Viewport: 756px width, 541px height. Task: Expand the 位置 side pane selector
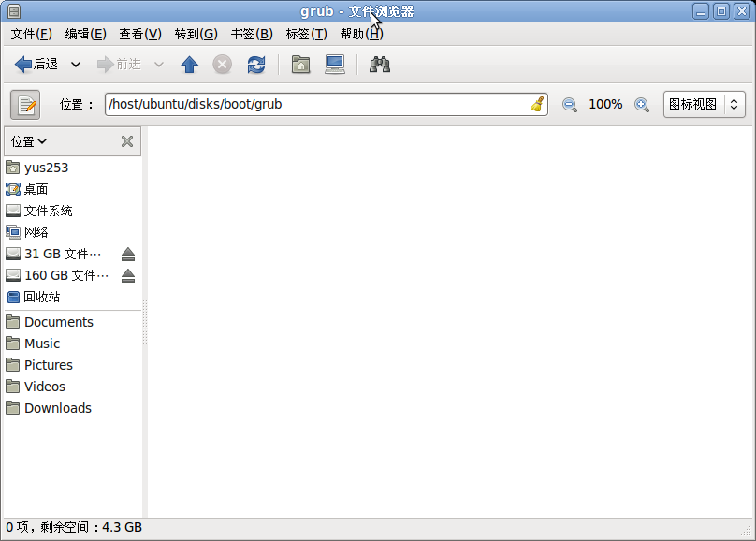(x=29, y=141)
